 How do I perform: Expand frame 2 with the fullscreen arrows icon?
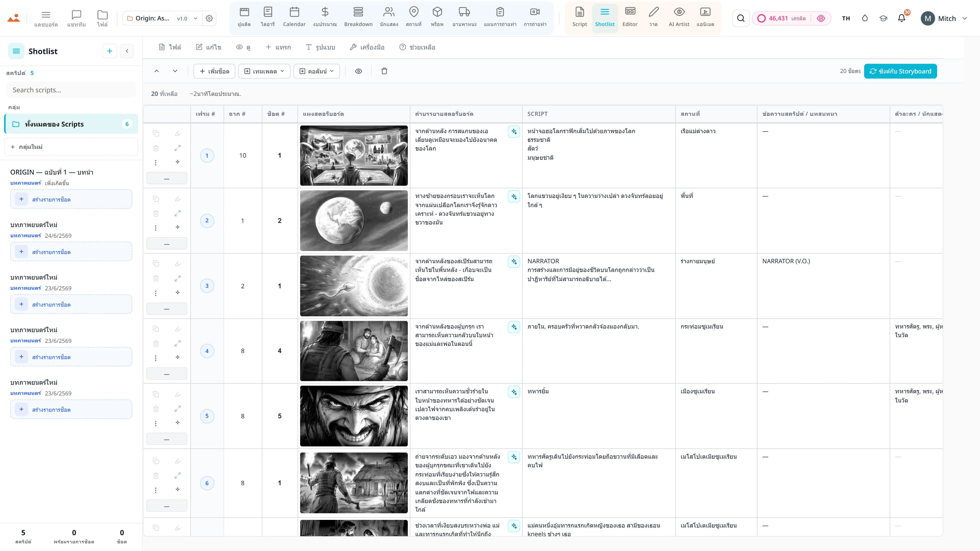[x=178, y=213]
